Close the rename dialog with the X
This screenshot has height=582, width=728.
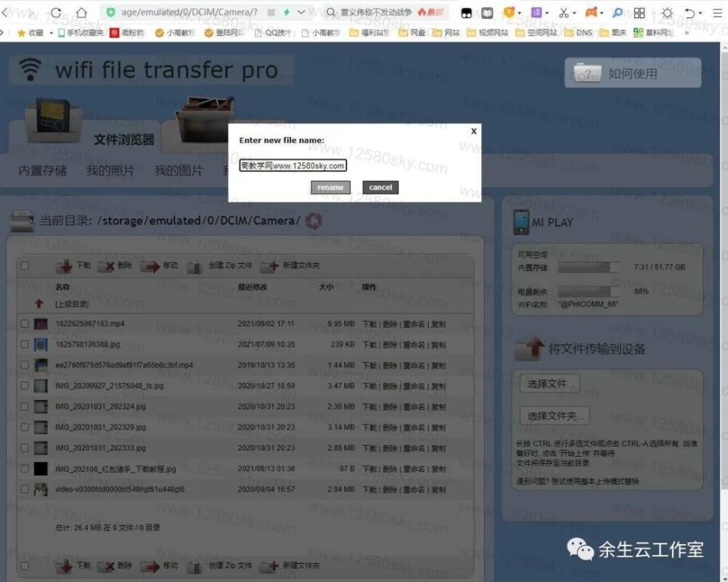pos(474,131)
